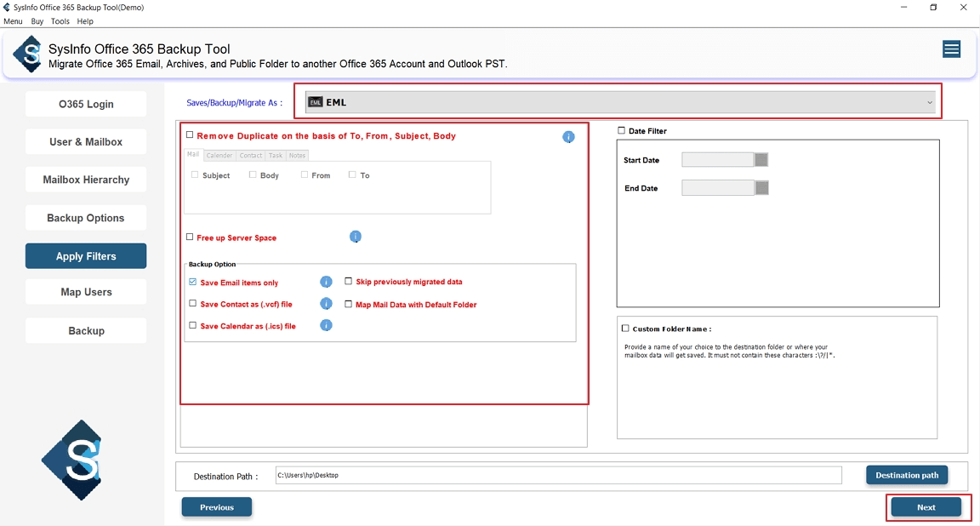
Task: Go to Backup step in sidebar
Action: click(86, 331)
